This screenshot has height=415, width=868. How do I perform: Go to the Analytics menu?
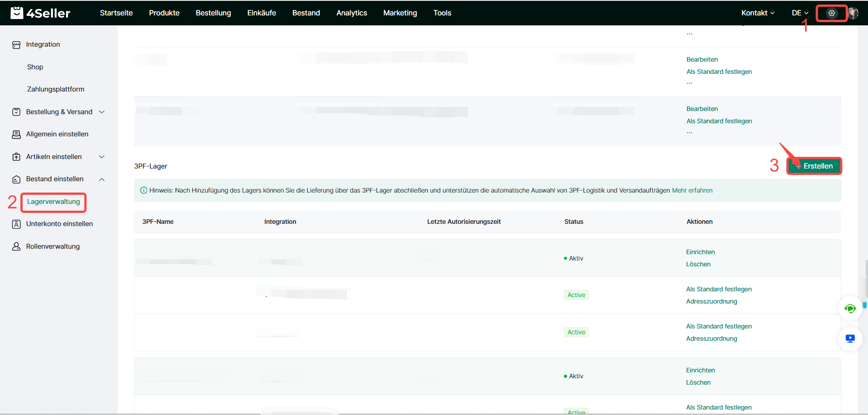pos(352,13)
